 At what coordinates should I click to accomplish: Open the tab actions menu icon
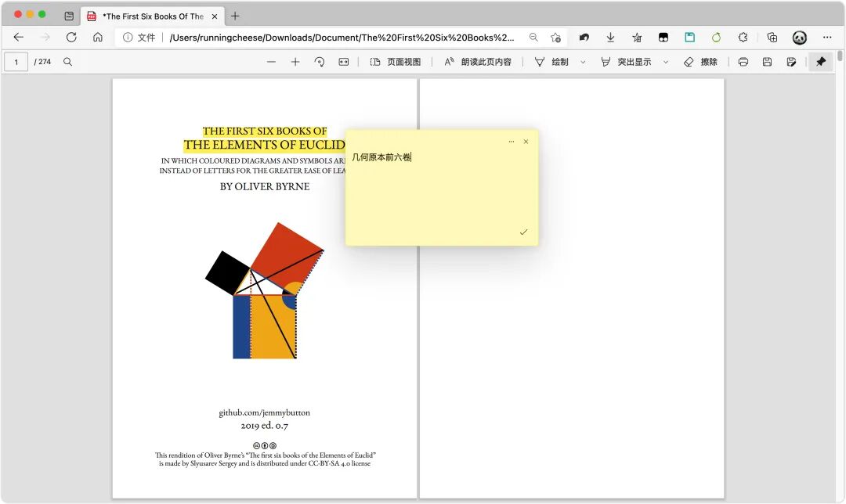tap(69, 16)
